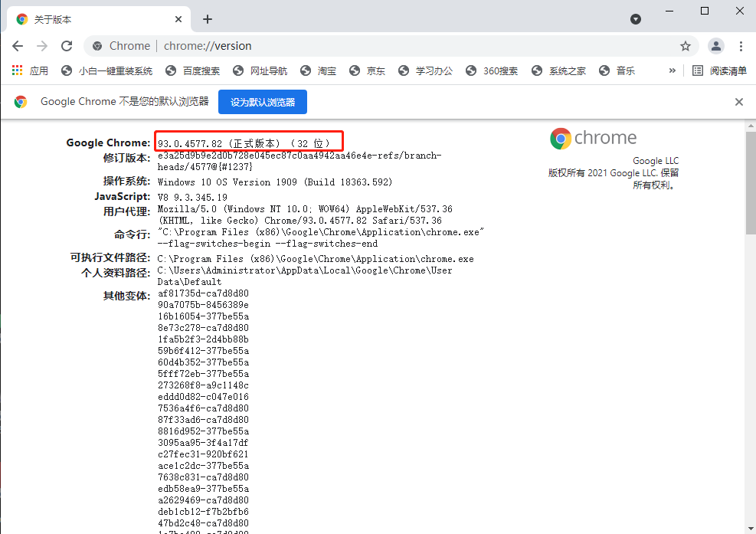The height and width of the screenshot is (534, 756).
Task: Click the site info icon in address bar
Action: (97, 46)
